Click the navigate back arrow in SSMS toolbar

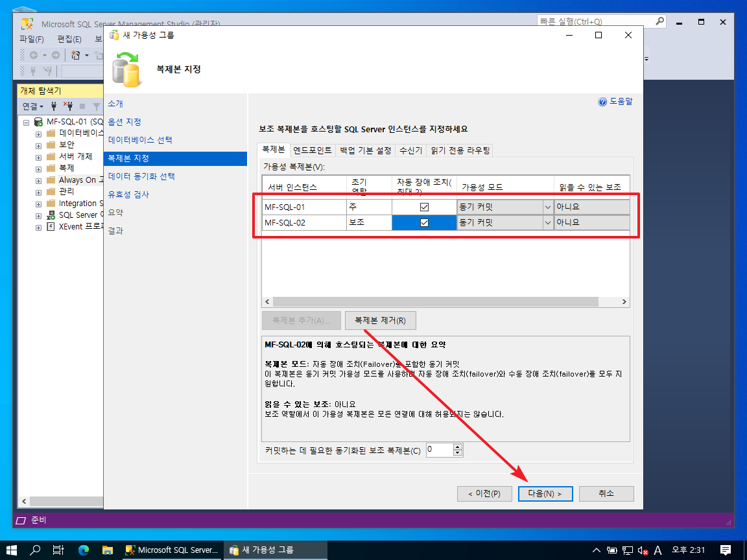[x=33, y=55]
